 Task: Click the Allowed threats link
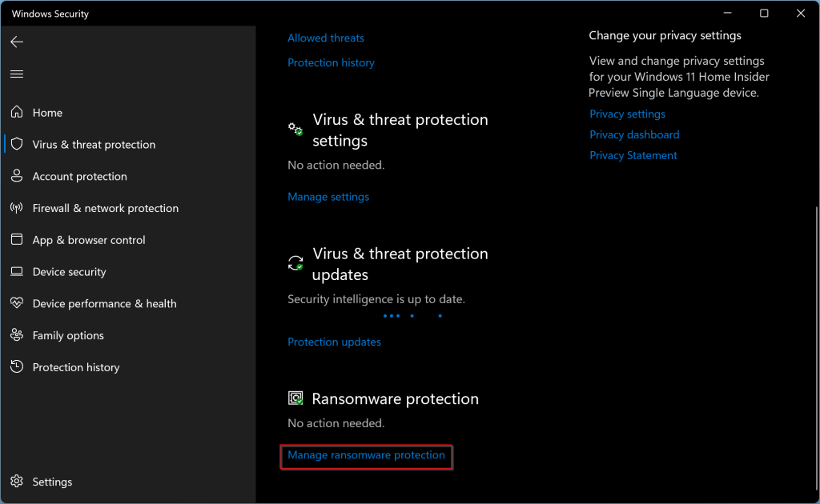coord(326,38)
